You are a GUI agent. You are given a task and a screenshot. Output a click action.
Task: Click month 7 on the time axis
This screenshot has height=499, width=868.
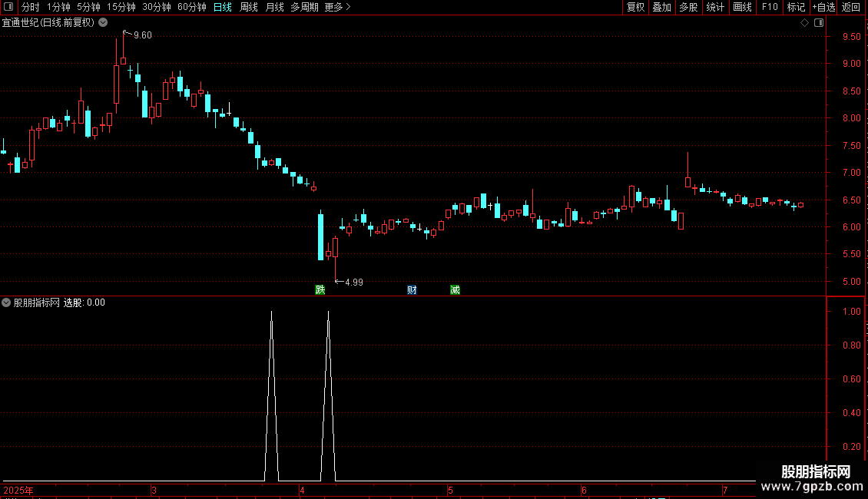(725, 491)
